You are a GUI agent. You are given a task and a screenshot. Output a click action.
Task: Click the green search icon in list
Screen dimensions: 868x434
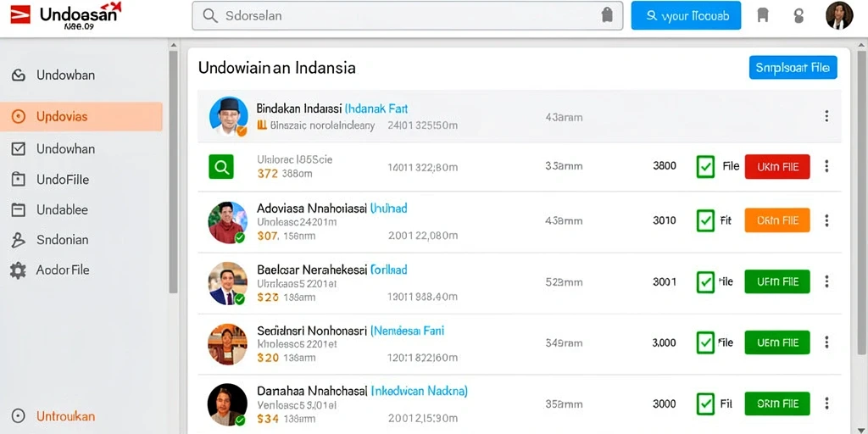pos(221,167)
